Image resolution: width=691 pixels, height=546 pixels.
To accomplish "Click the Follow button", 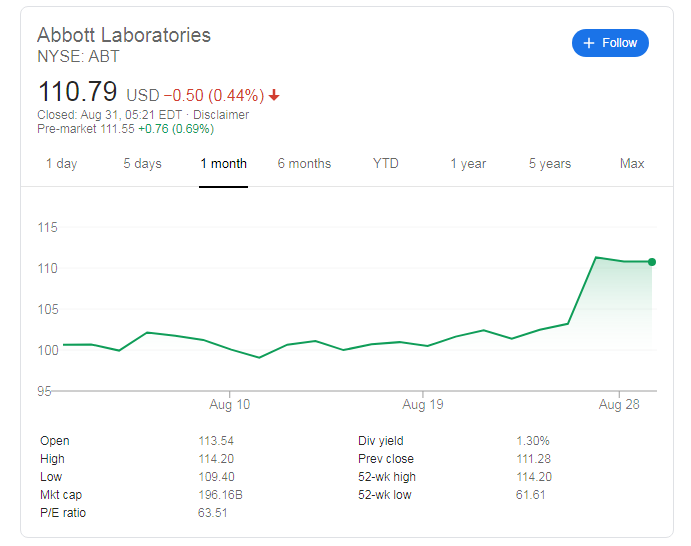I will coord(610,43).
